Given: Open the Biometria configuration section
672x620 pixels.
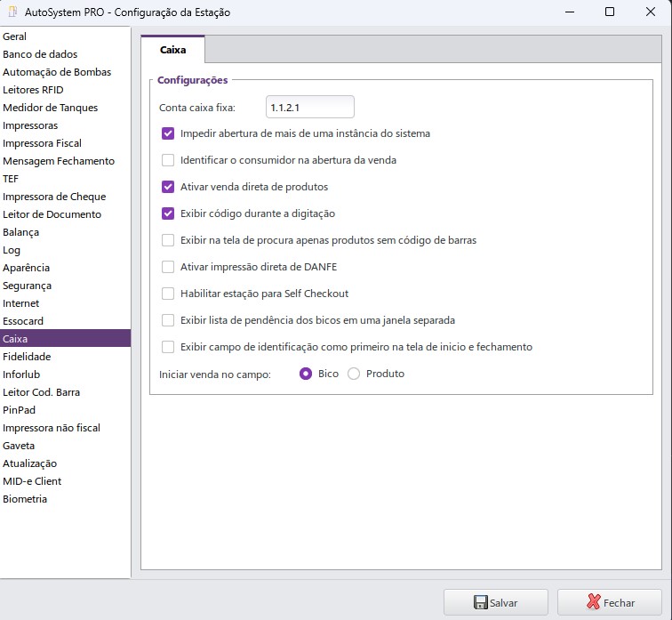Looking at the screenshot, I should 25,499.
